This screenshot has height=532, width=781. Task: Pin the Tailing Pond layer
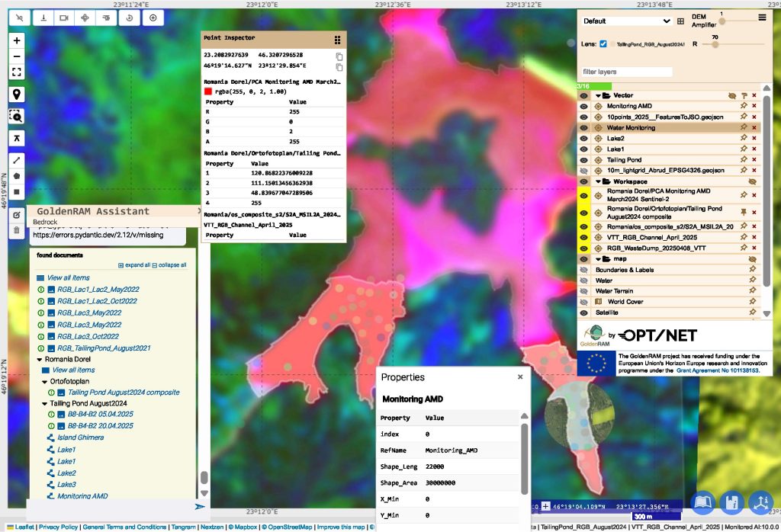point(743,160)
